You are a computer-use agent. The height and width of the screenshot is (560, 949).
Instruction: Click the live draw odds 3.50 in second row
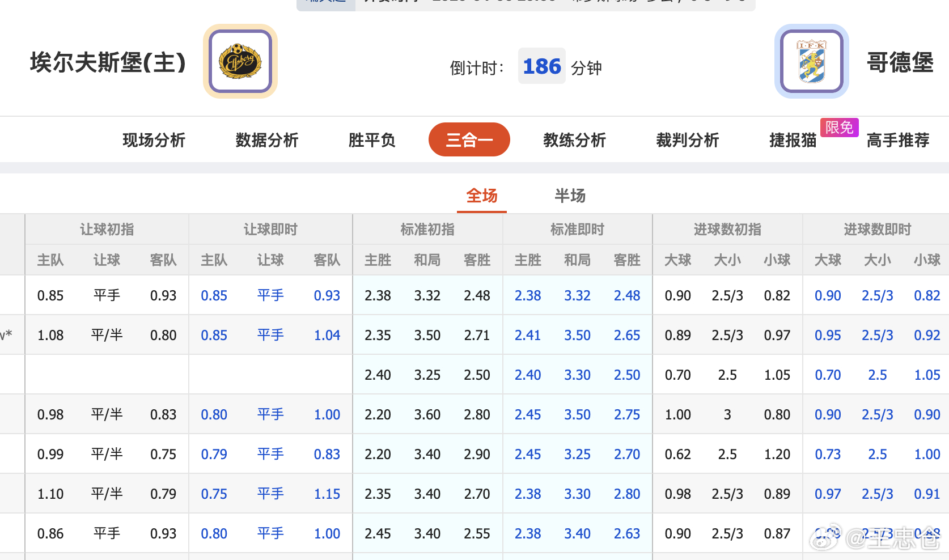(577, 335)
